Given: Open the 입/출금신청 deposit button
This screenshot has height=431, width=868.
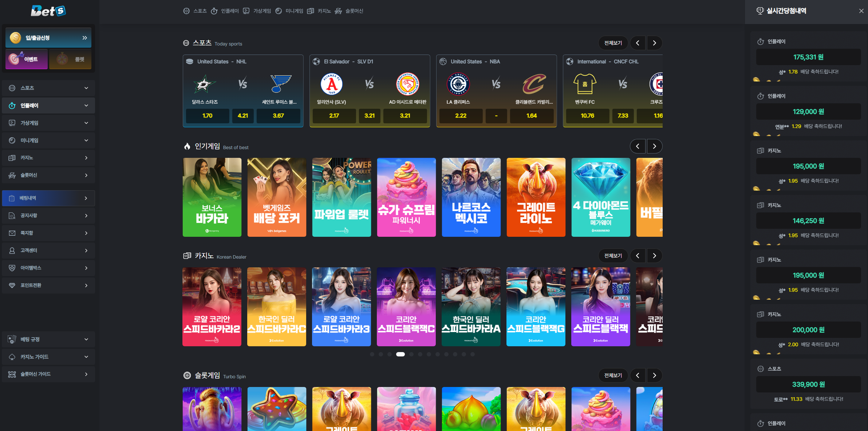Looking at the screenshot, I should pos(48,38).
